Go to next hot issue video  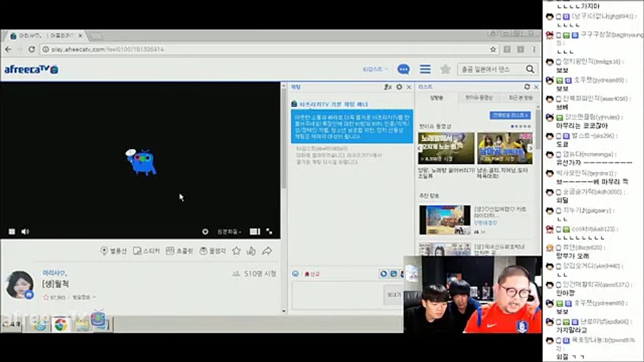pos(530,148)
